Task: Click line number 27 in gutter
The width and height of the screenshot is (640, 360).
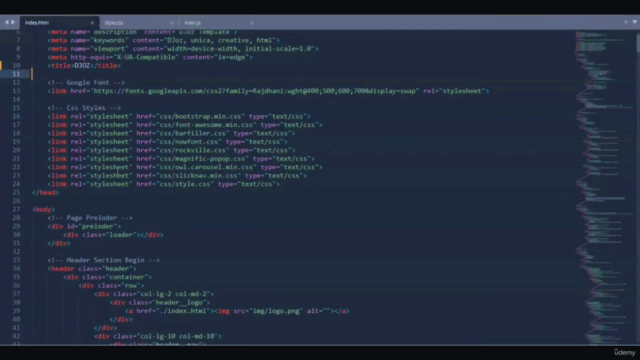Action: [x=16, y=209]
